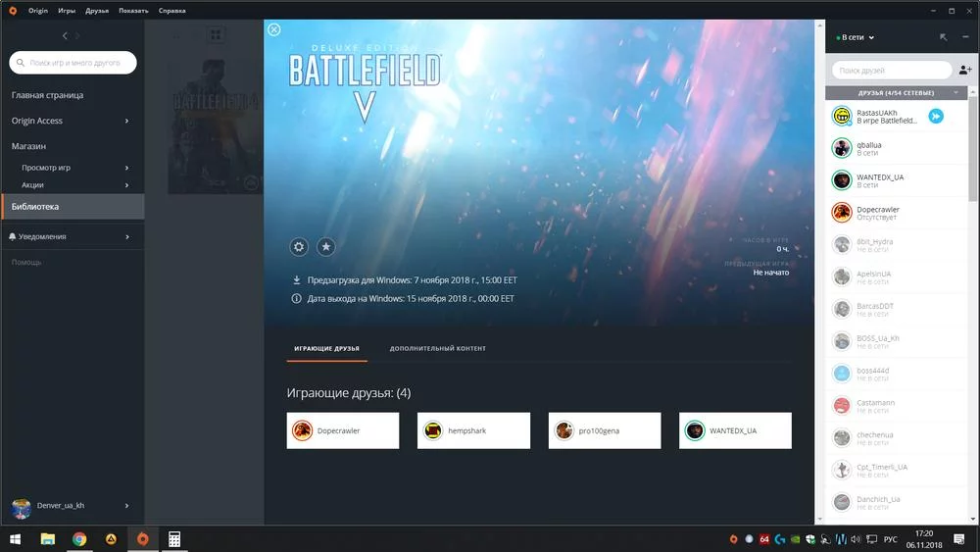Open Battlefield V game settings gear
980x552 pixels.
point(299,247)
